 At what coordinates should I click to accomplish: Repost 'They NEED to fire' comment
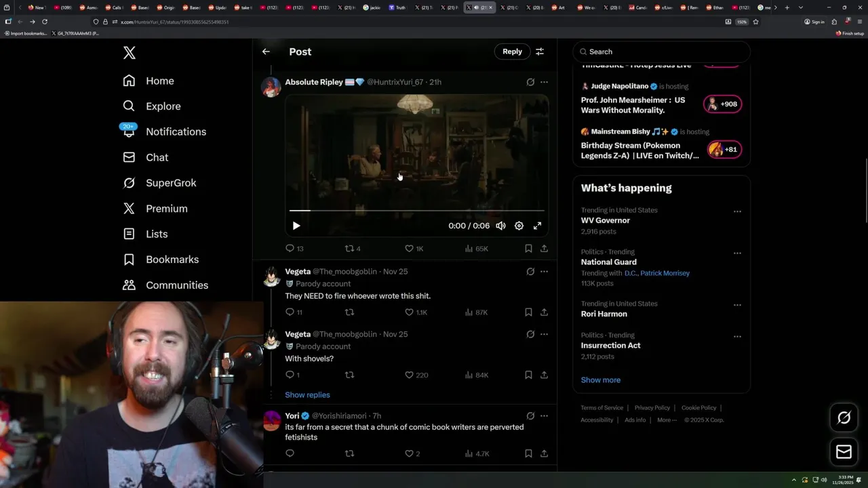pyautogui.click(x=350, y=312)
